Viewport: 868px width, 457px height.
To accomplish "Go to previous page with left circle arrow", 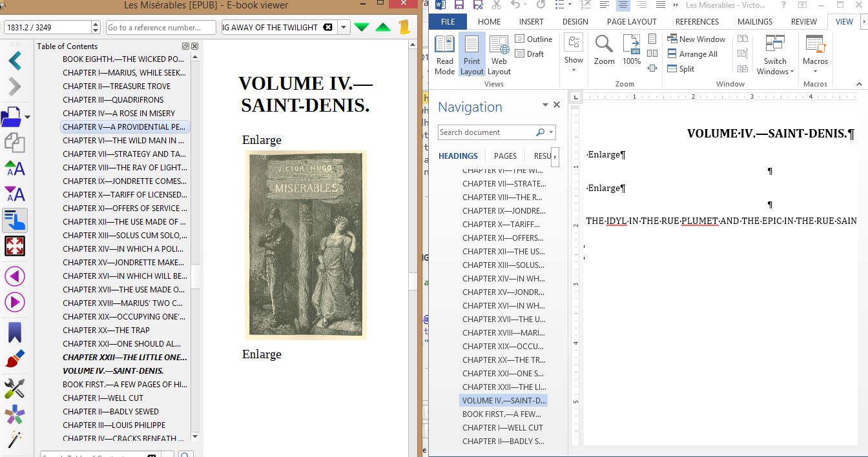I will tap(14, 276).
